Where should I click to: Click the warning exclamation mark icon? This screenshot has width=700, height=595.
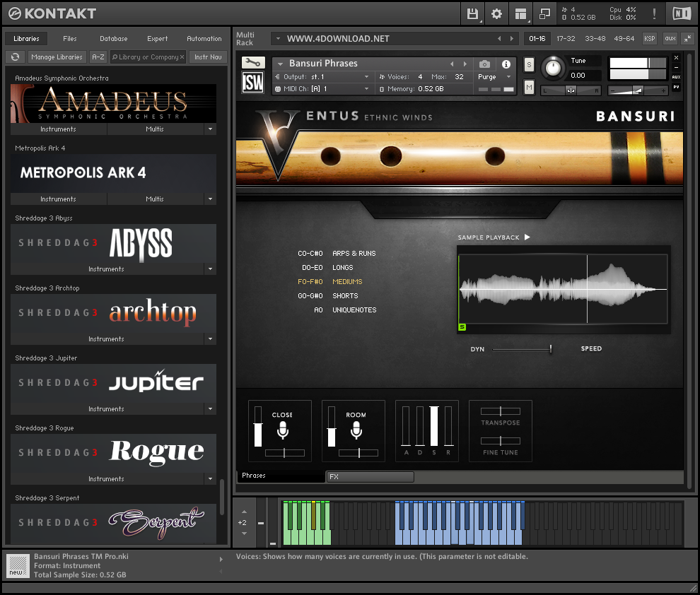click(654, 14)
